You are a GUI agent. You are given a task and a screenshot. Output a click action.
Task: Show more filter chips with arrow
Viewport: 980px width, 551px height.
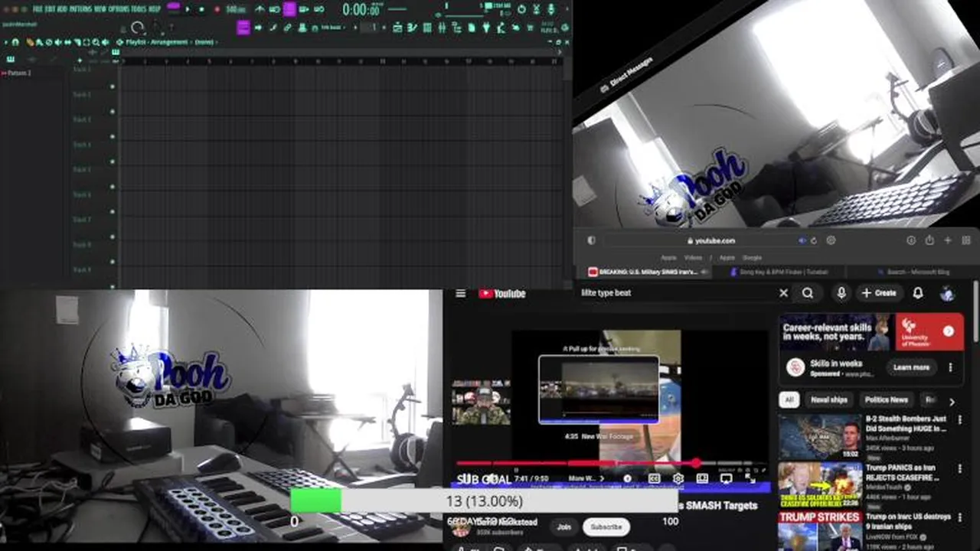pos(951,401)
